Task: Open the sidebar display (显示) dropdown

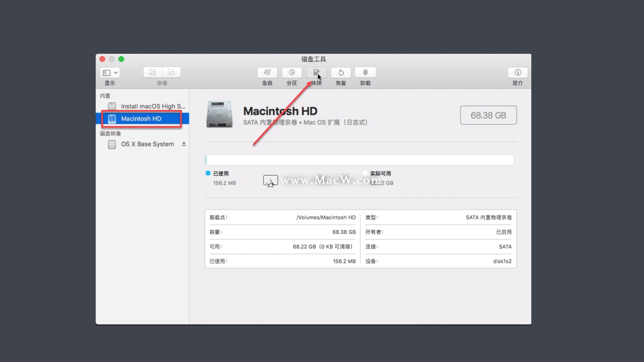Action: click(x=110, y=73)
